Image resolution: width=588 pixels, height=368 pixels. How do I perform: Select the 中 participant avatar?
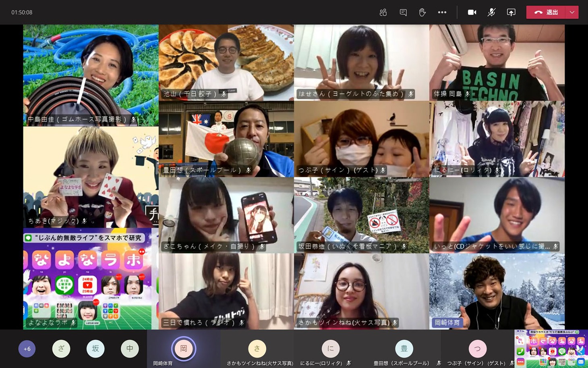(130, 349)
